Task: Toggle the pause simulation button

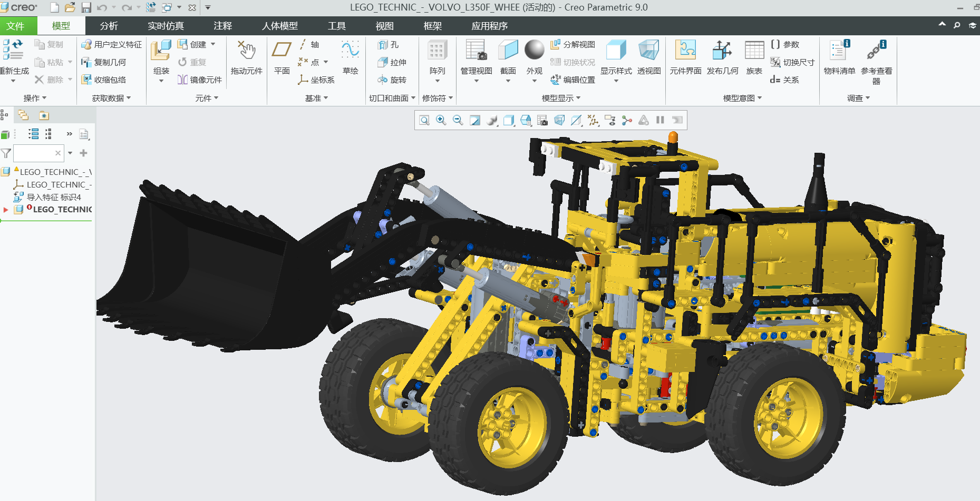Action: [660, 120]
